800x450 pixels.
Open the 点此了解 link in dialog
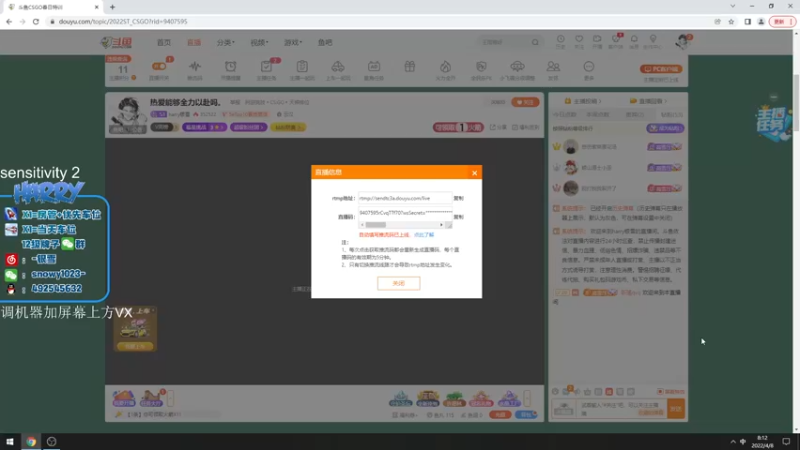point(423,235)
